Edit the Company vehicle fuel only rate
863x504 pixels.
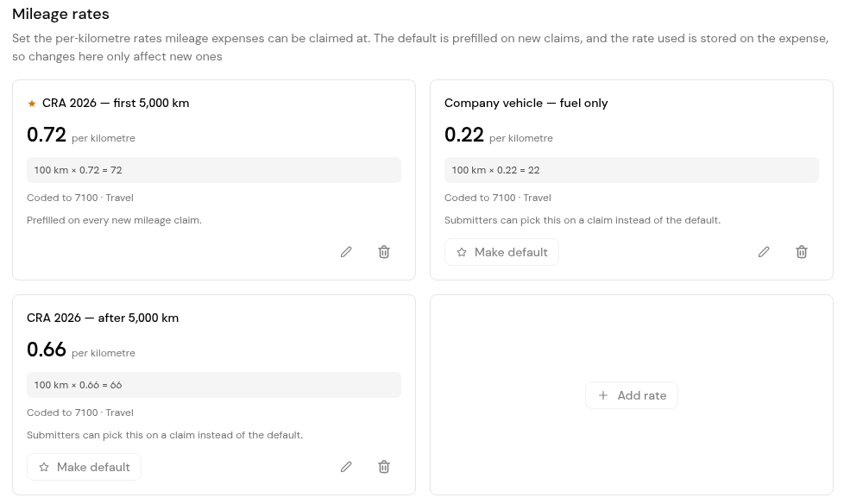point(764,252)
